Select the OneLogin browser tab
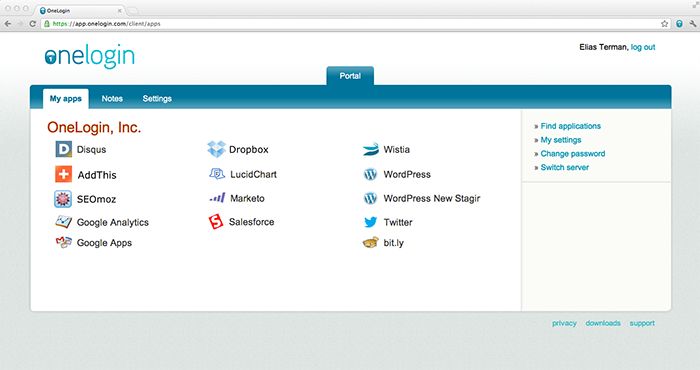The height and width of the screenshot is (370, 700). 81,10
